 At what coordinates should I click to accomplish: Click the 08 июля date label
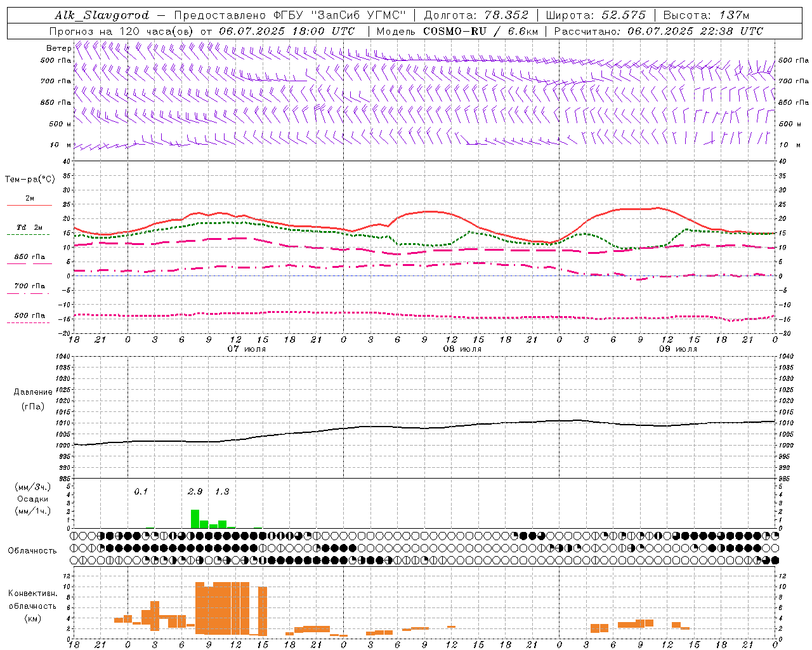[462, 349]
